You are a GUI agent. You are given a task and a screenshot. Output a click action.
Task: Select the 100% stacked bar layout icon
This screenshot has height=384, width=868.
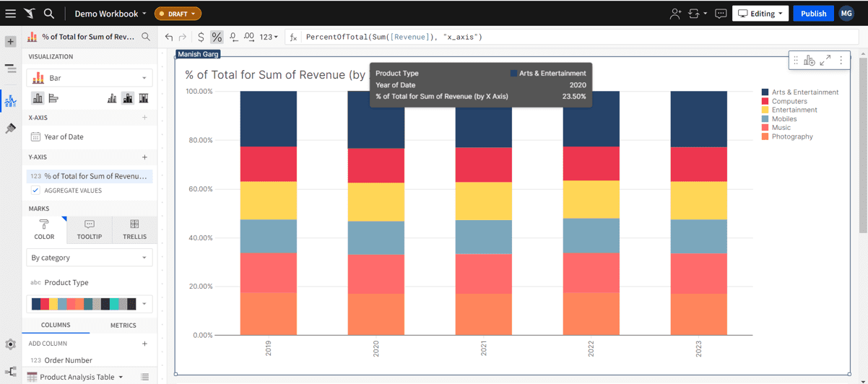[x=144, y=98]
